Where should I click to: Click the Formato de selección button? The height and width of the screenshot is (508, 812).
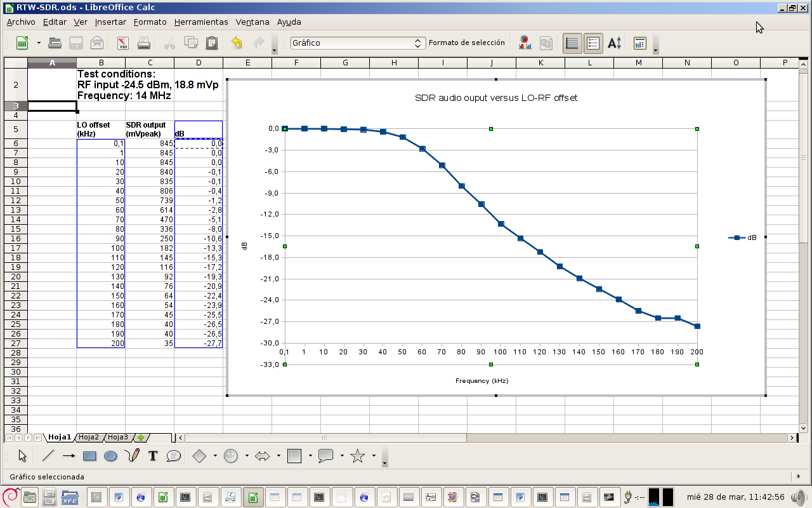click(x=467, y=43)
